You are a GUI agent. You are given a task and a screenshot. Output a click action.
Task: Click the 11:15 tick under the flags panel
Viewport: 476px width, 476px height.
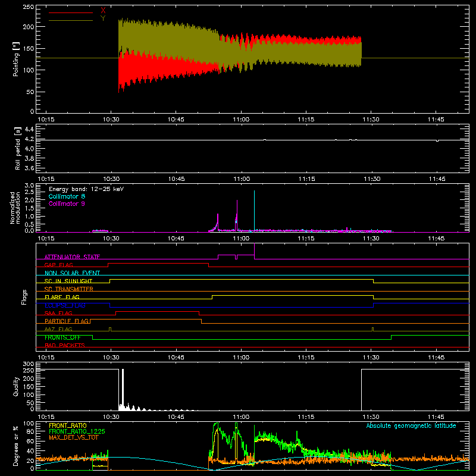click(x=306, y=358)
